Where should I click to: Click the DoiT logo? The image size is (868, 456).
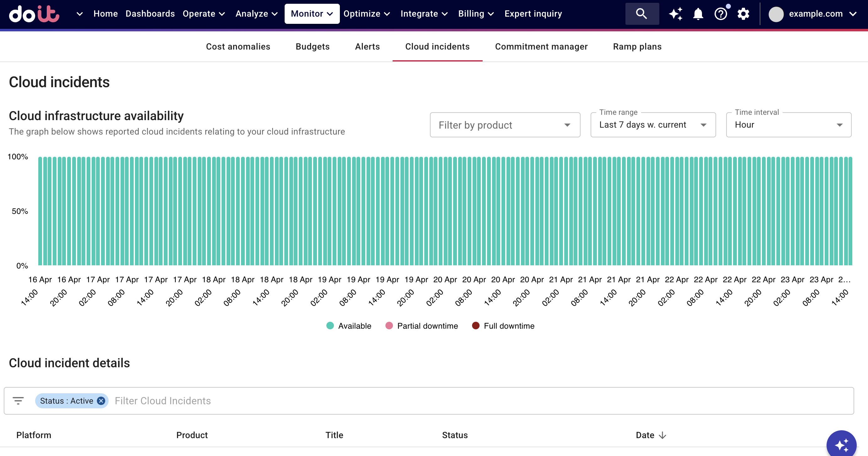34,14
